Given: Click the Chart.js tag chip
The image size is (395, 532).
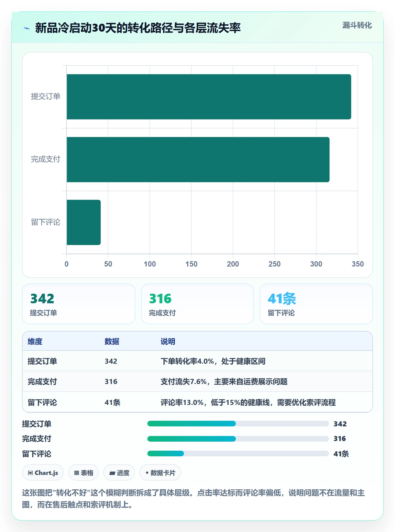Looking at the screenshot, I should point(43,472).
